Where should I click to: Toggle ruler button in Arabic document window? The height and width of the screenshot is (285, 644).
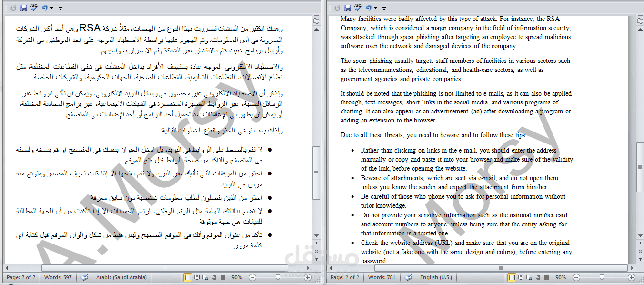click(x=317, y=21)
